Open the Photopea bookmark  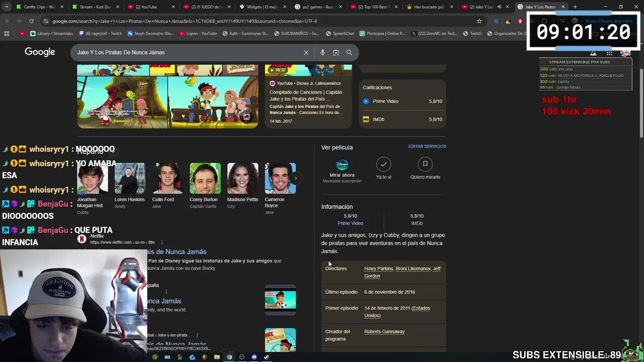[382, 33]
